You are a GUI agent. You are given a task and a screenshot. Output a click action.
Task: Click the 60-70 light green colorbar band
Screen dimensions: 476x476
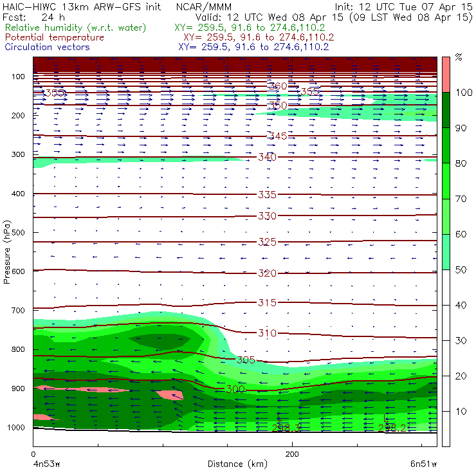pos(446,216)
